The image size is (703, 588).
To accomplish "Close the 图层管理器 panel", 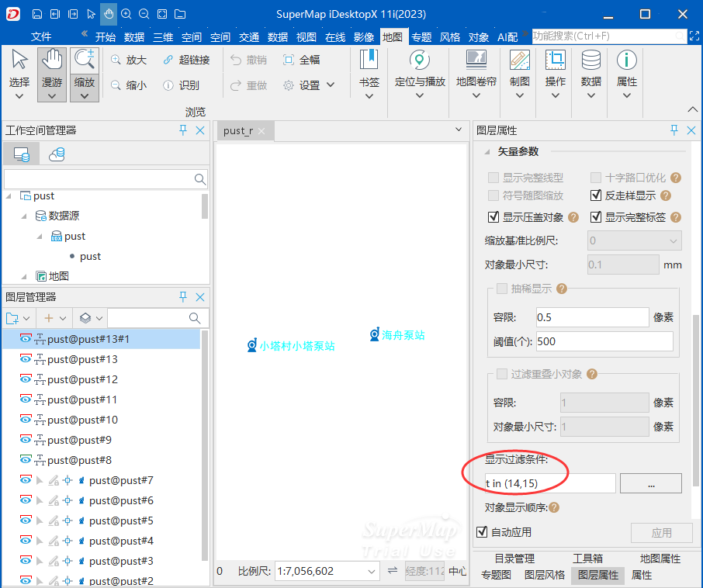I will 200,297.
